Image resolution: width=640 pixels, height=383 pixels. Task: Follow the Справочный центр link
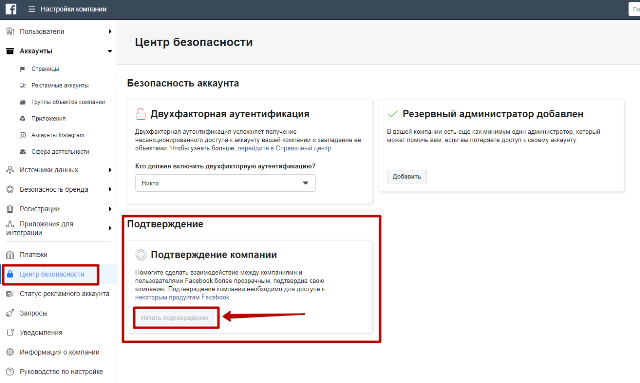click(303, 148)
